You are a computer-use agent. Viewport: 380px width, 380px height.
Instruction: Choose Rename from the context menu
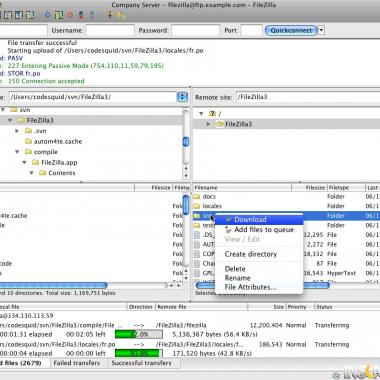(x=259, y=278)
